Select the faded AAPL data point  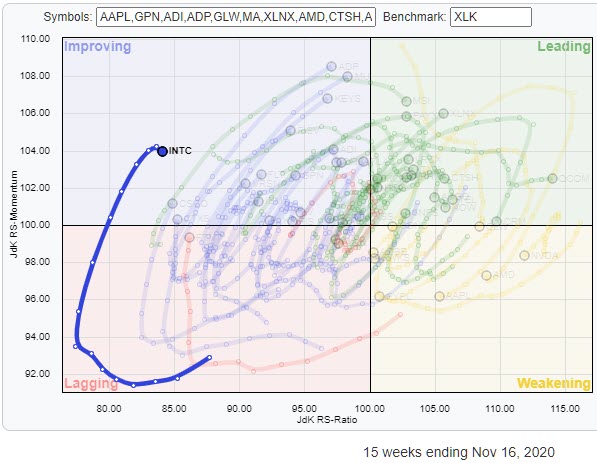[440, 296]
